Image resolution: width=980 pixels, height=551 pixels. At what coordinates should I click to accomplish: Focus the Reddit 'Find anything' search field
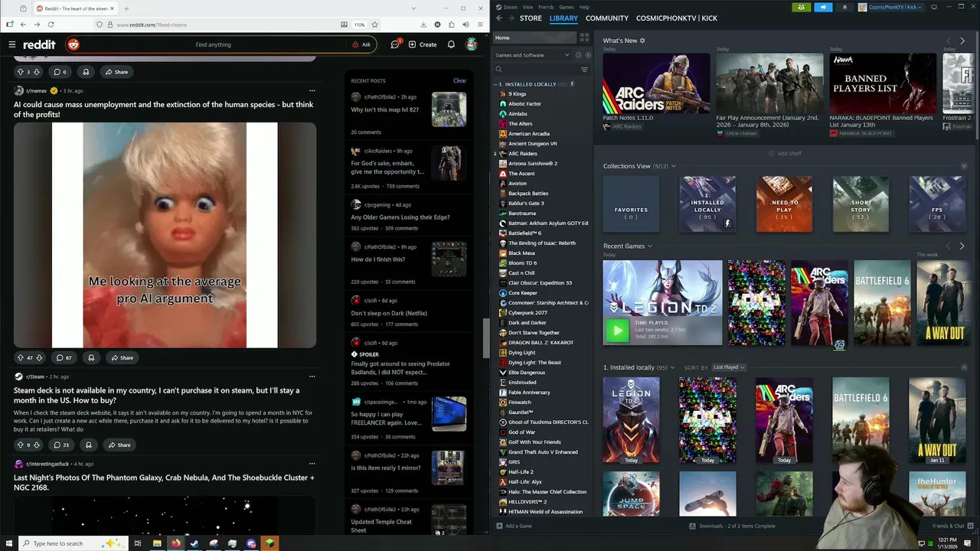point(213,44)
